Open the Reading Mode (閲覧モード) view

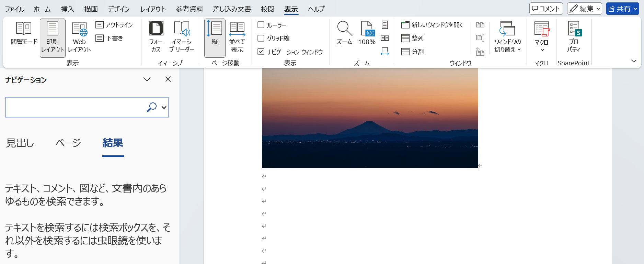[24, 34]
